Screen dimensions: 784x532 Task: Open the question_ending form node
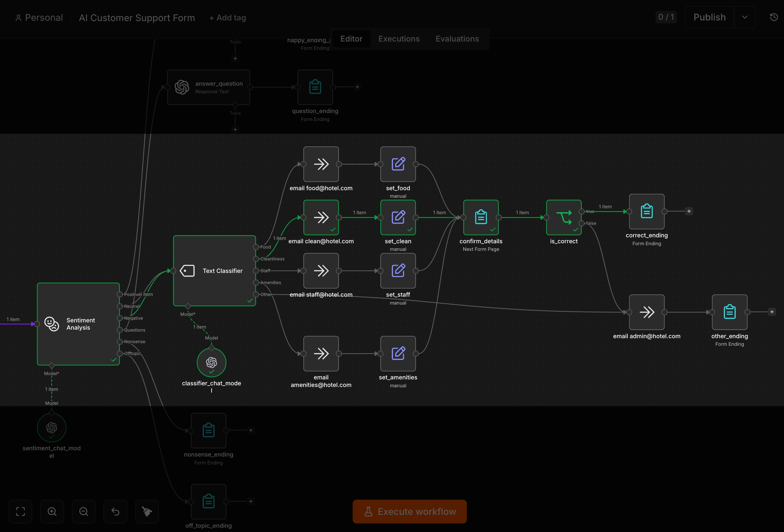[x=315, y=87]
